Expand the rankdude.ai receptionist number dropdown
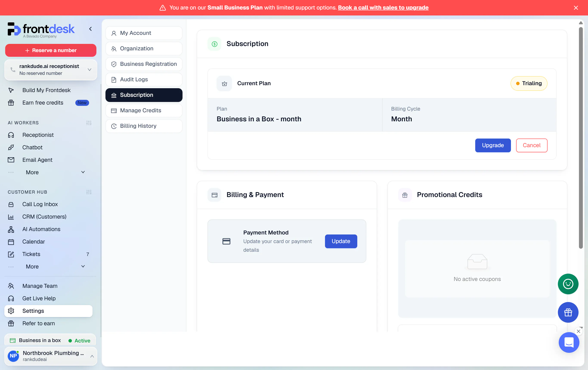Screen dimensions: 588x370 coord(51,70)
